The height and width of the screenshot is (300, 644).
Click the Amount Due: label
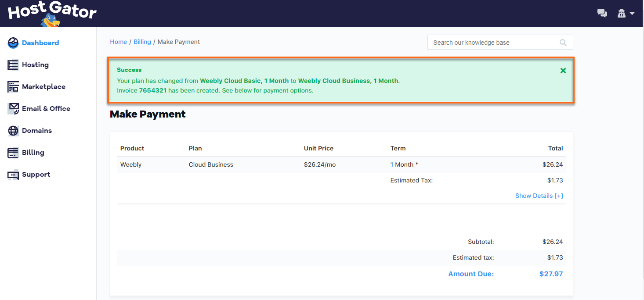tap(471, 274)
